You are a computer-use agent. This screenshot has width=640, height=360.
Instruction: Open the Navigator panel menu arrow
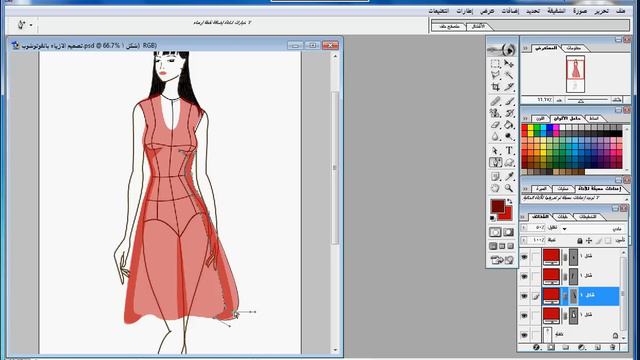(525, 48)
